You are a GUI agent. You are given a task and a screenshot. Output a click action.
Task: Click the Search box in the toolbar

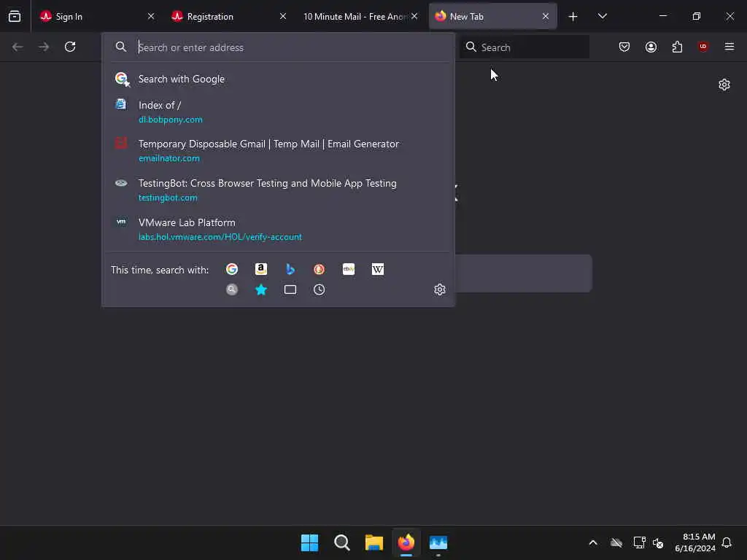click(525, 47)
